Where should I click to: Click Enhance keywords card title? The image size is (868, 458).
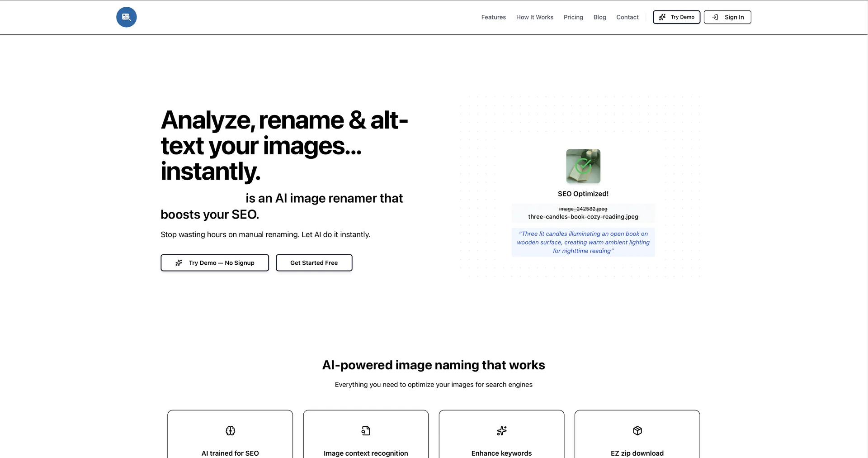pyautogui.click(x=501, y=453)
